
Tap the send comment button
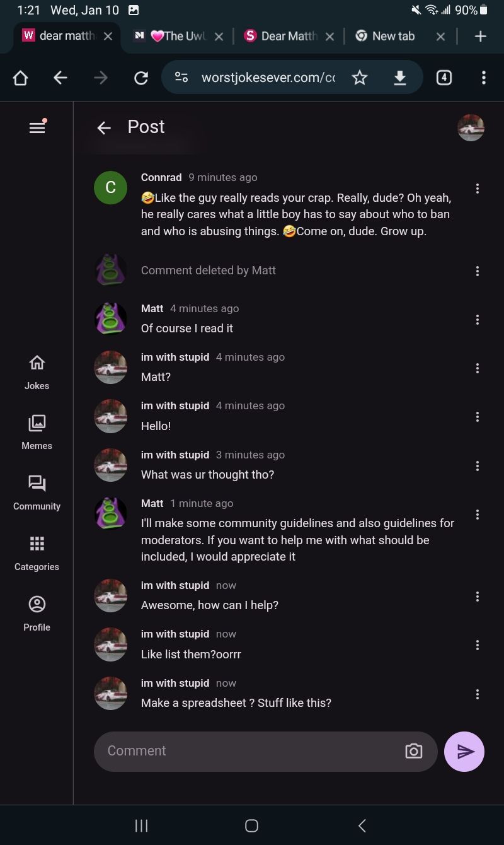click(464, 751)
